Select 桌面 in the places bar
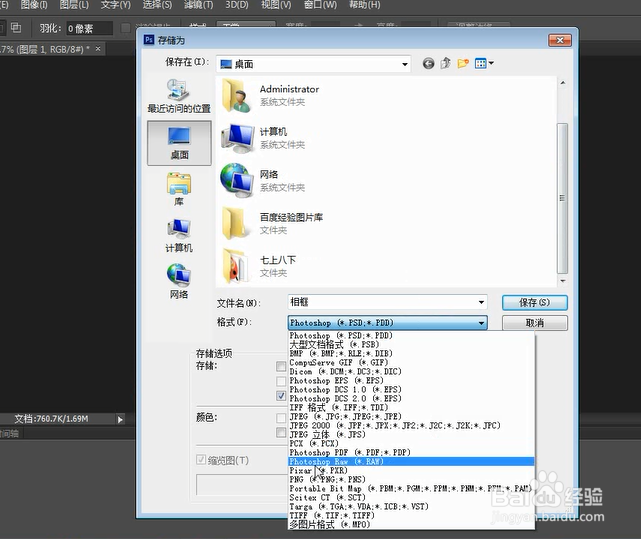641x539 pixels. click(x=179, y=143)
